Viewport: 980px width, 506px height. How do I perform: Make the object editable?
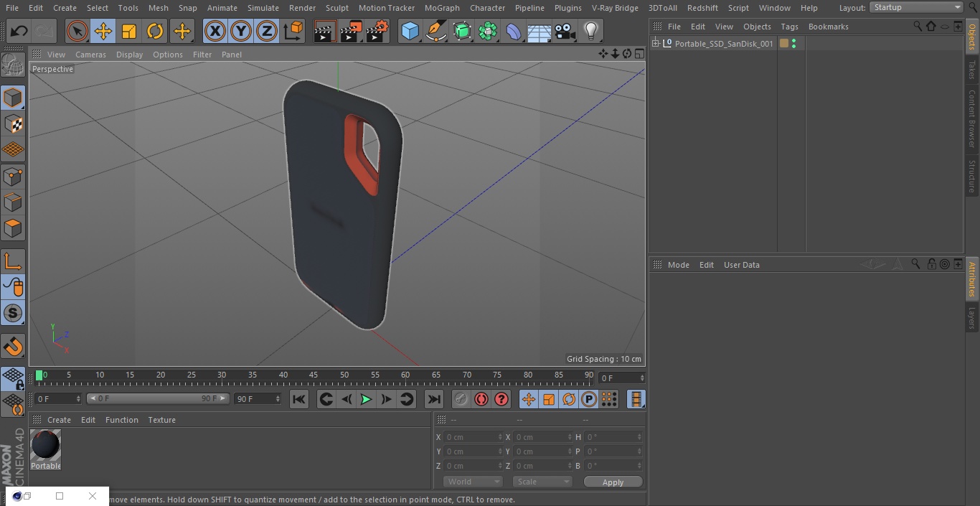pos(13,66)
